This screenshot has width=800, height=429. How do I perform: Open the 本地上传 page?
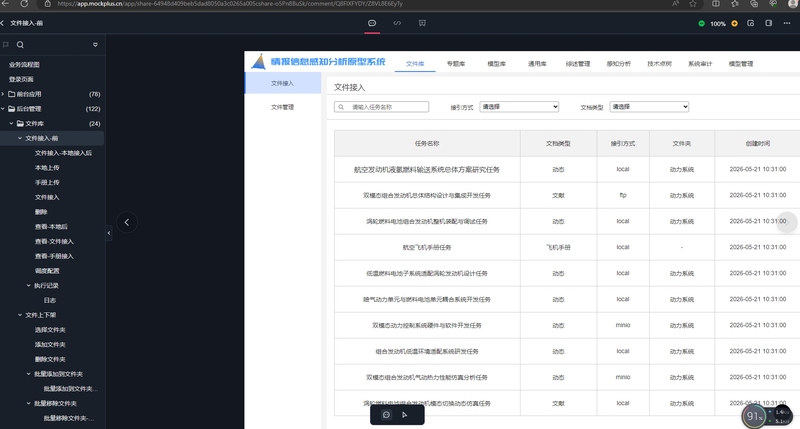47,168
